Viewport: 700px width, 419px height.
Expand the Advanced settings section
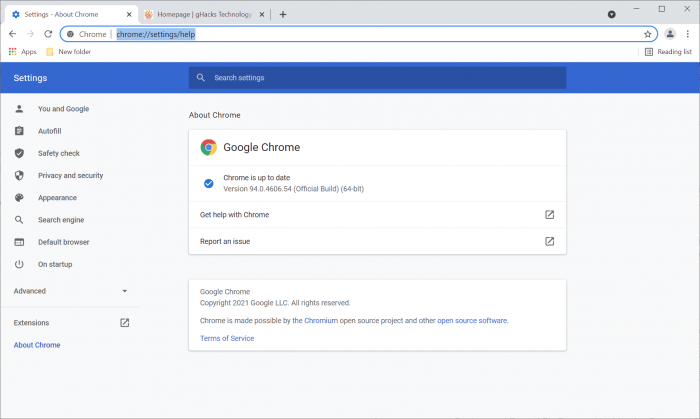(x=68, y=291)
